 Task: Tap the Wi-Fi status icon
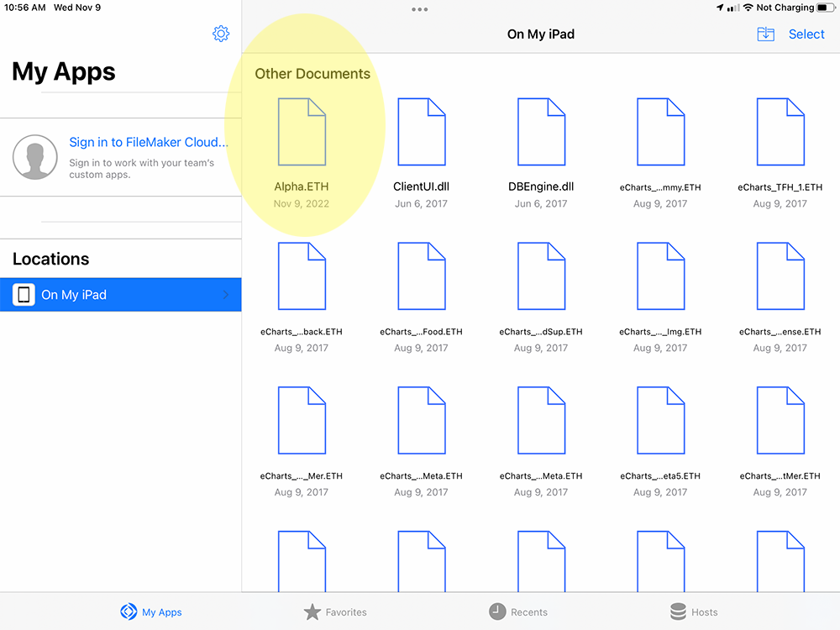748,8
